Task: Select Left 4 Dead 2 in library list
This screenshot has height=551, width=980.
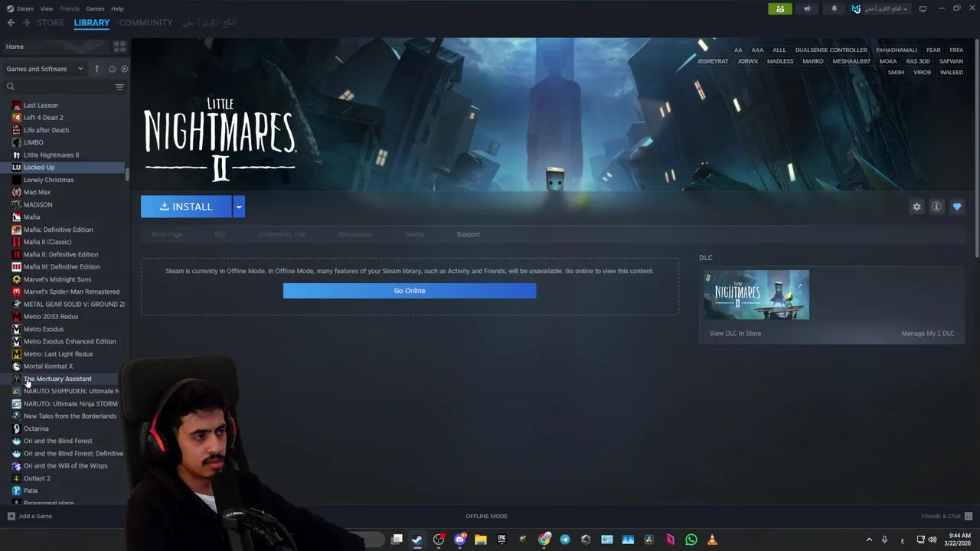Action: (44, 118)
